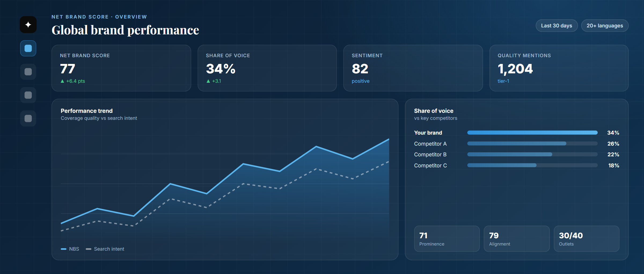Select the 'Your brand' row label
This screenshot has height=274, width=644.
pyautogui.click(x=428, y=133)
